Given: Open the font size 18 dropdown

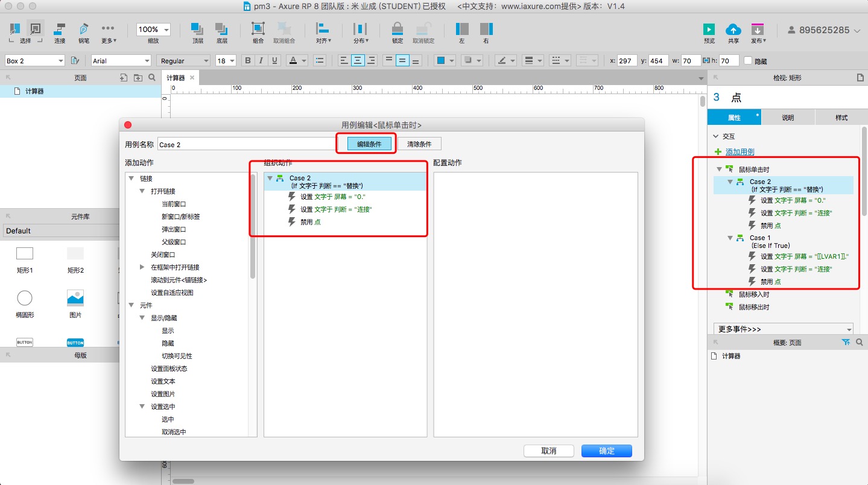Looking at the screenshot, I should click(226, 60).
